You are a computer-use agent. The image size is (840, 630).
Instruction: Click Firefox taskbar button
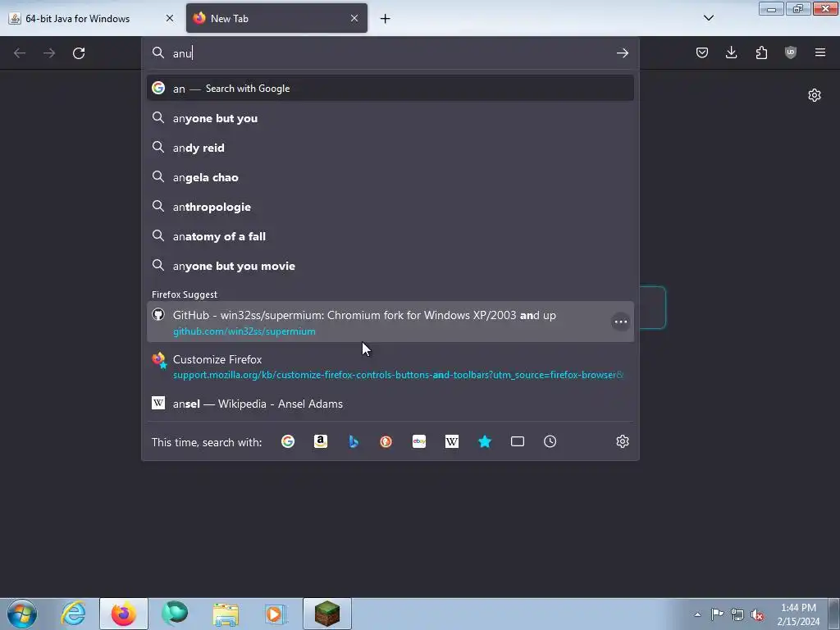[124, 614]
